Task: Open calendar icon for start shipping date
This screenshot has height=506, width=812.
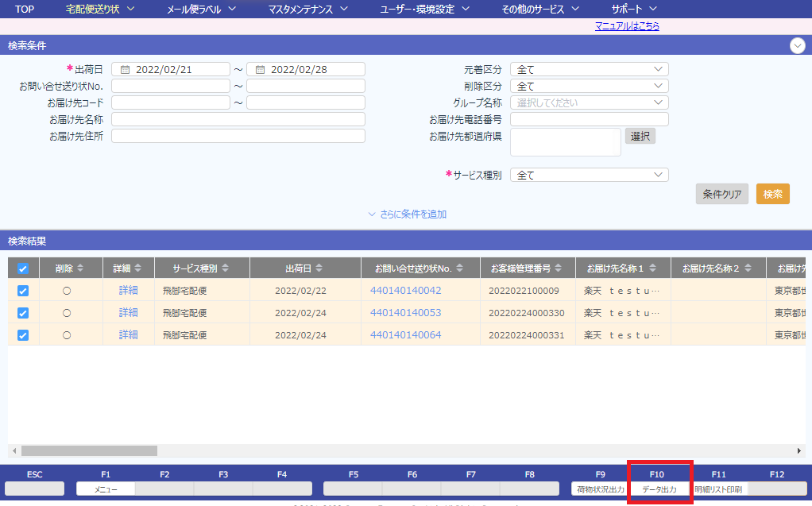Action: 125,69
